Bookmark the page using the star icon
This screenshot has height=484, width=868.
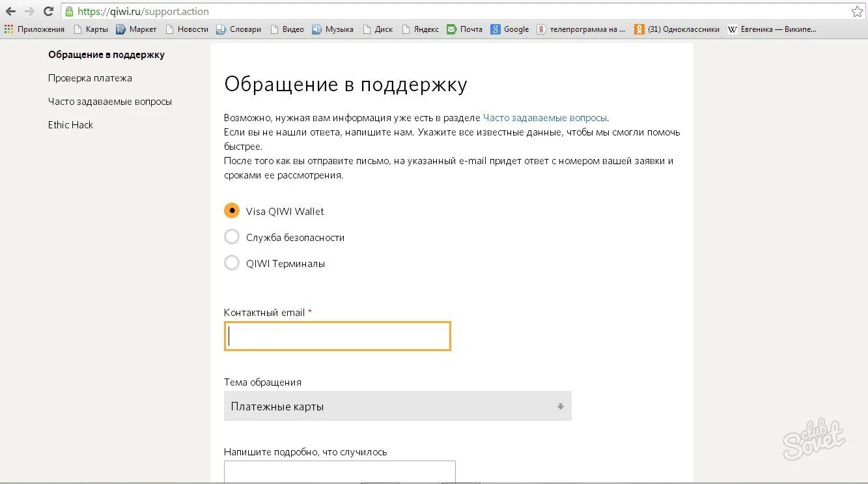pyautogui.click(x=857, y=11)
